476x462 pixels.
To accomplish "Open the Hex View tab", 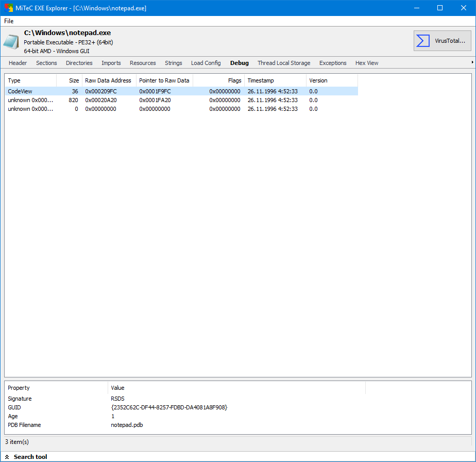I will 367,63.
